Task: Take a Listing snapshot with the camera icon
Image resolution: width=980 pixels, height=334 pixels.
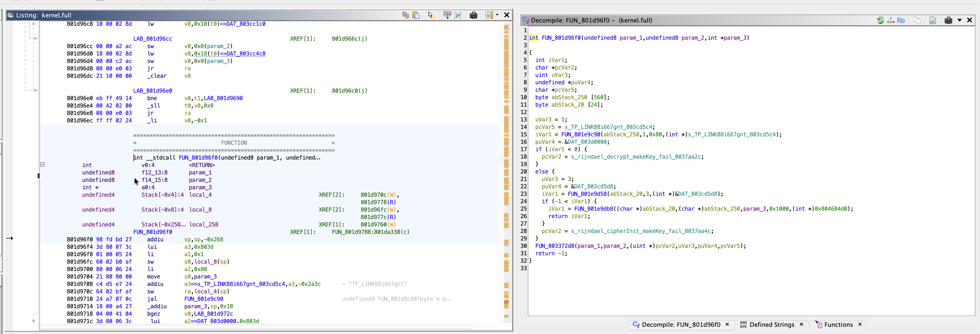Action: pos(473,15)
